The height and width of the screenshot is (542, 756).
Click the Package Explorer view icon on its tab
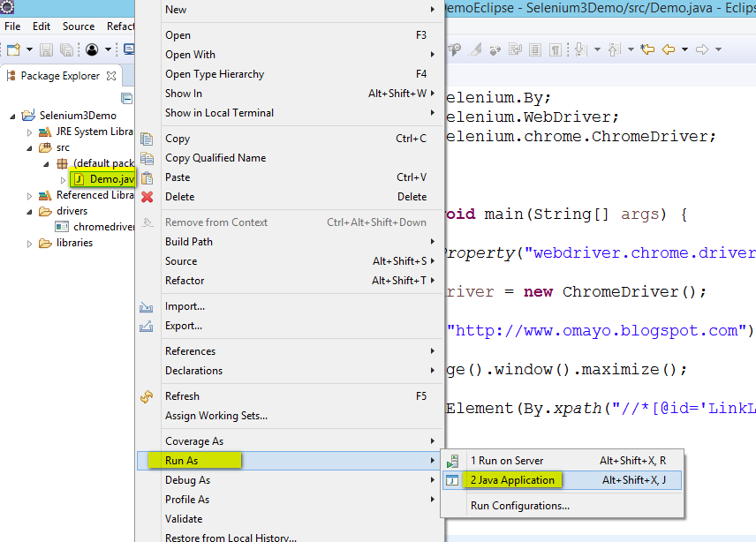pyautogui.click(x=11, y=75)
